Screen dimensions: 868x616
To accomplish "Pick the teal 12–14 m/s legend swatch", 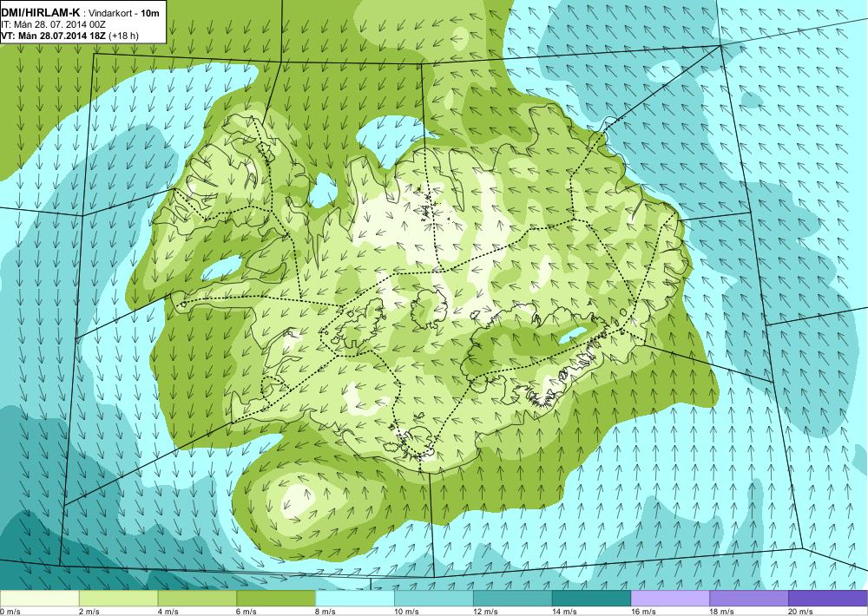I will (x=513, y=599).
